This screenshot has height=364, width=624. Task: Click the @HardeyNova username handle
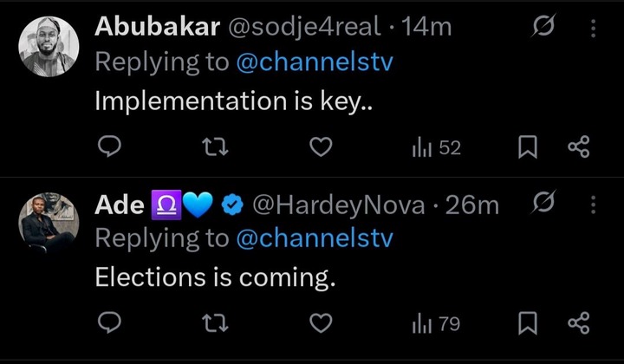click(x=338, y=205)
